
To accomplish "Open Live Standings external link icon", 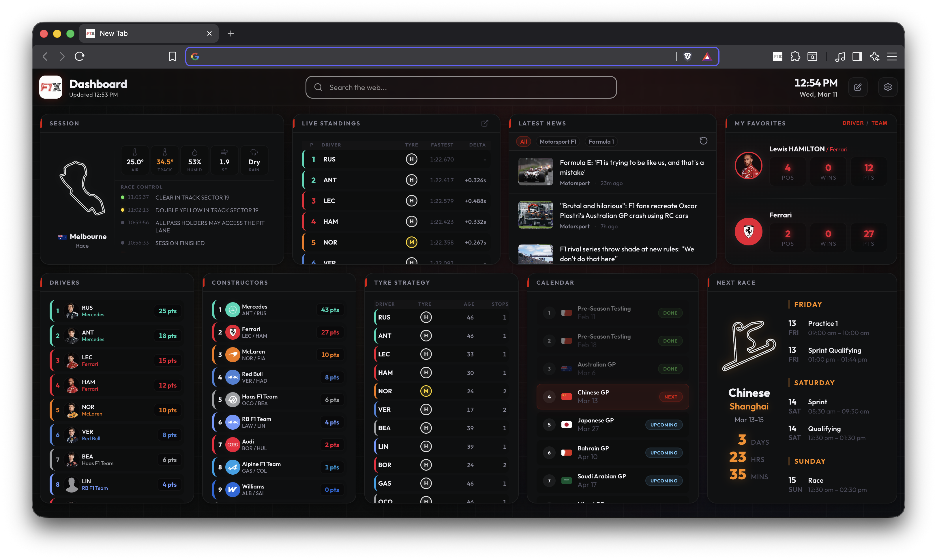I will pos(485,123).
